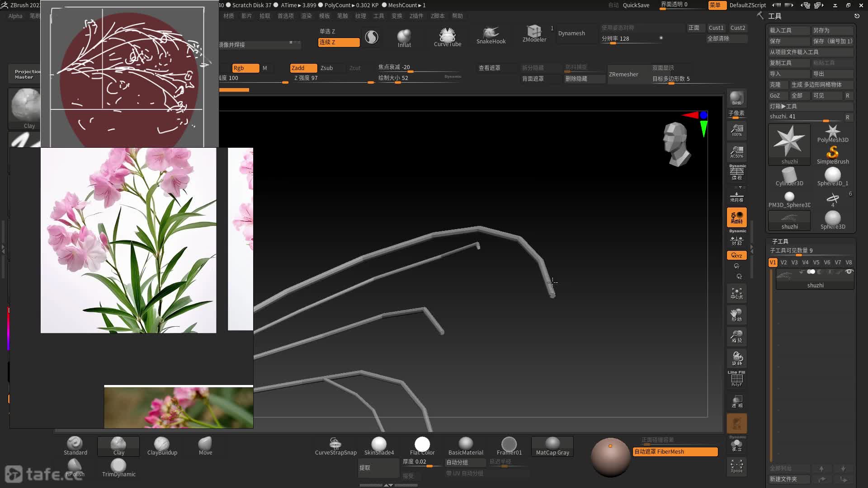Click the 中心点 frame icon
Screen dimensions: 868x488
(x=736, y=294)
